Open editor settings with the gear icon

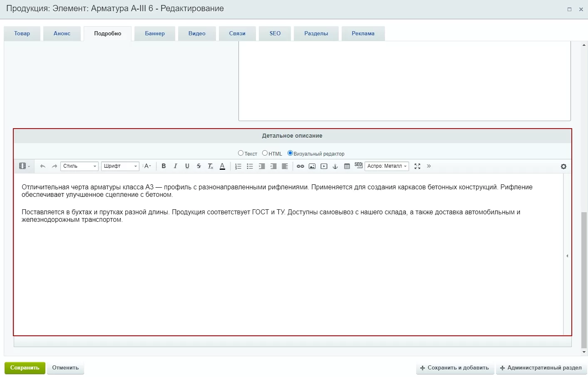click(x=563, y=166)
